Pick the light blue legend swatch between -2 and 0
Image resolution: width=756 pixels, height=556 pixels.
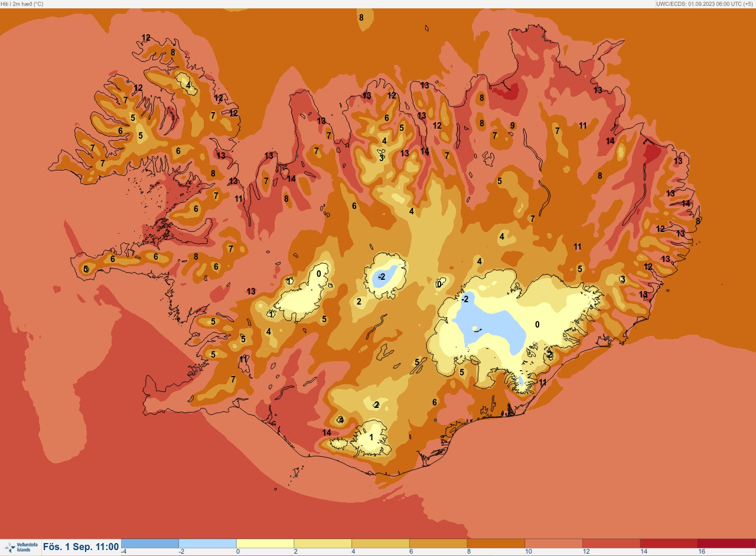click(207, 543)
